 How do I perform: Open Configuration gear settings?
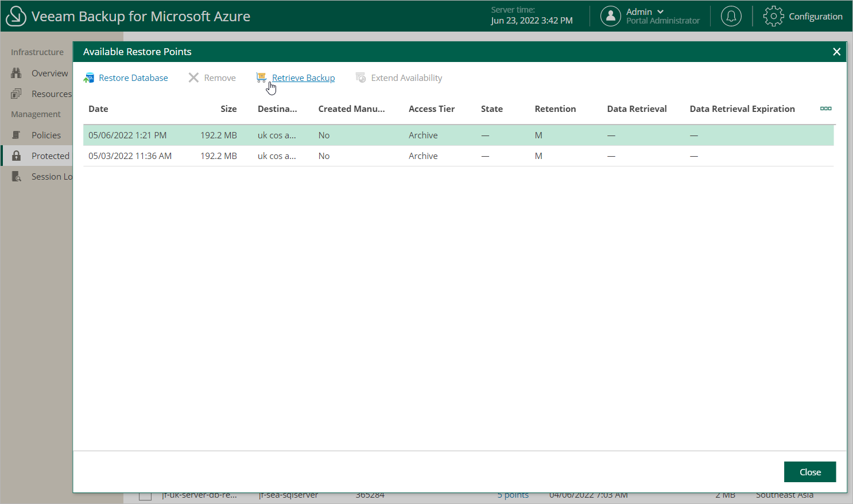point(773,16)
